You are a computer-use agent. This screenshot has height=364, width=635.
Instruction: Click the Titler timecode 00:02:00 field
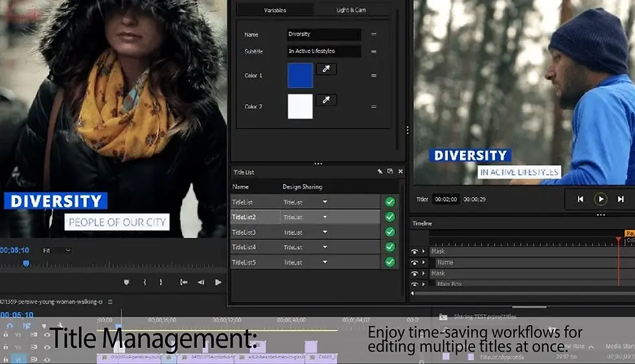point(446,199)
